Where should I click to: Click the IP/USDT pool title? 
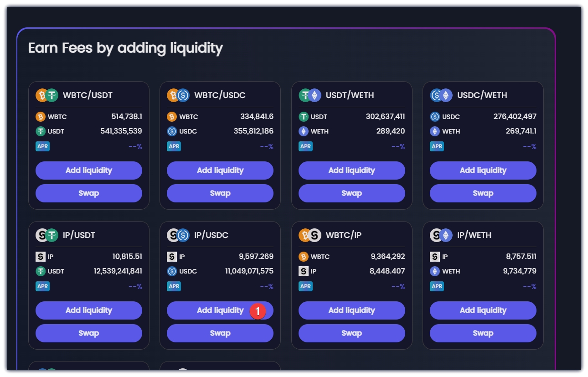tap(79, 235)
